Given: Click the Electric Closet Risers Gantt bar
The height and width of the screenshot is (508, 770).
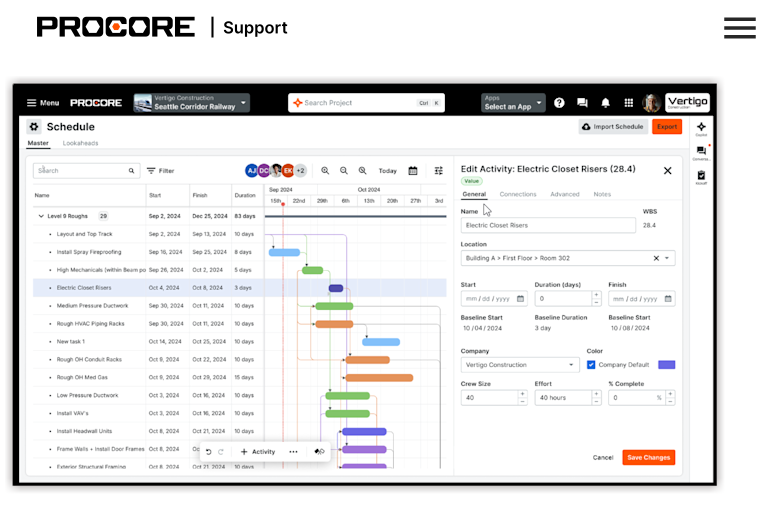Looking at the screenshot, I should (336, 288).
